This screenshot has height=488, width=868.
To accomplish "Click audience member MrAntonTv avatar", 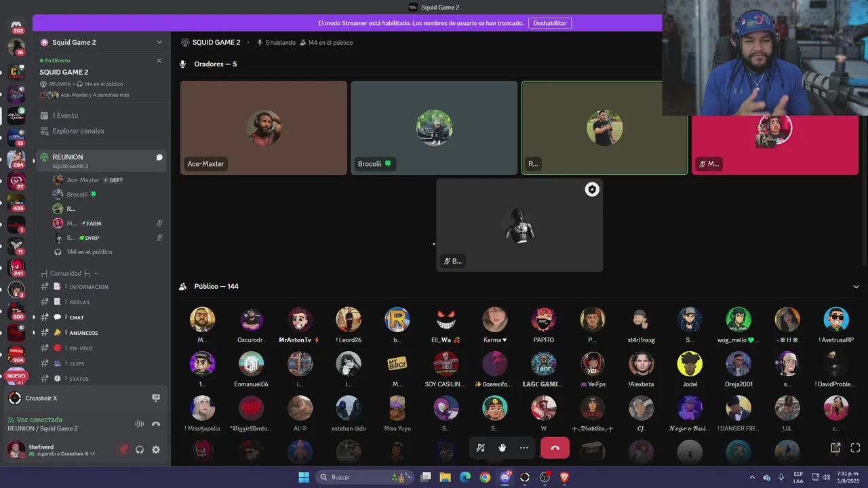I will pos(300,319).
